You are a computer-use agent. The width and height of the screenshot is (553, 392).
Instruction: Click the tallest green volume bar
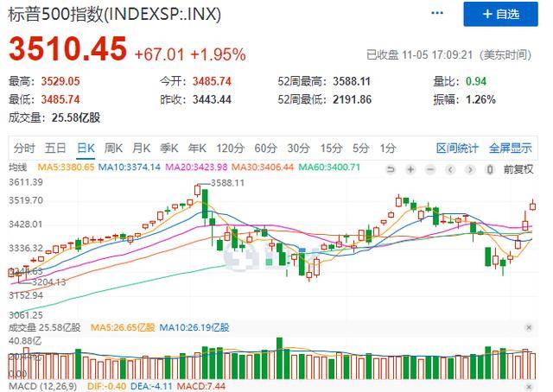280,358
